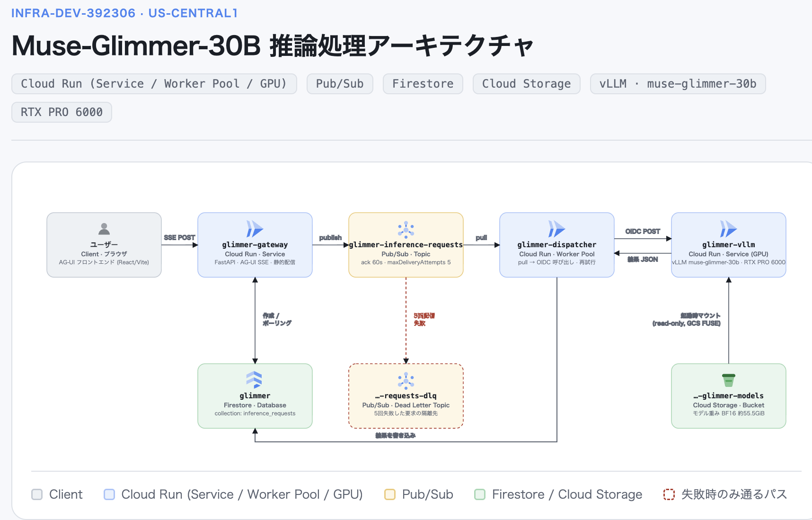
Task: Click the yellow Pub/Sub legend swatch
Action: pyautogui.click(x=390, y=494)
